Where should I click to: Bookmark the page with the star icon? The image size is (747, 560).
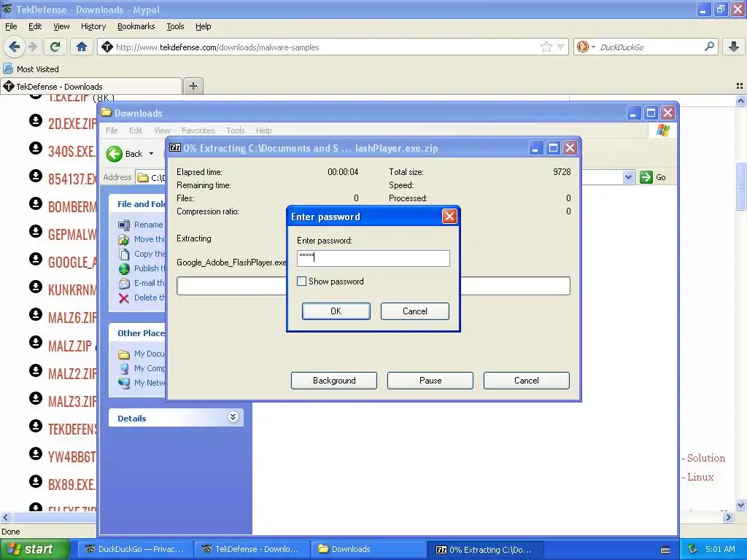coord(546,47)
